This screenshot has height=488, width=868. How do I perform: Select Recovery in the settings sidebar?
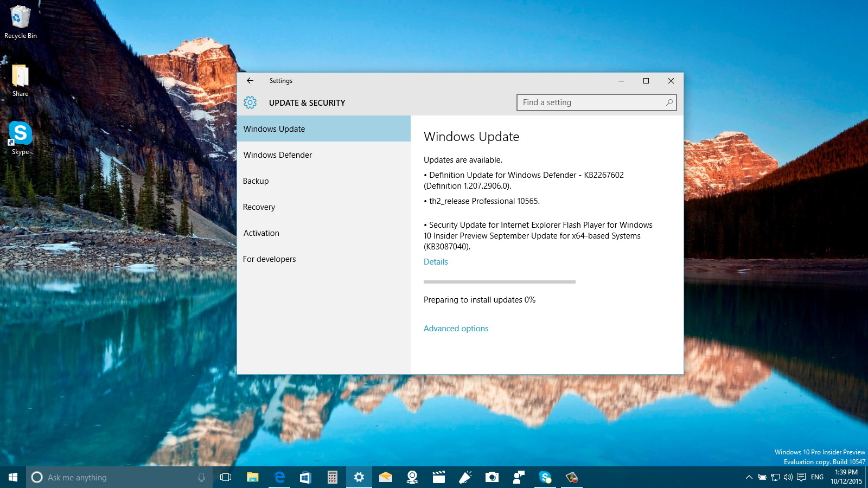pyautogui.click(x=259, y=207)
